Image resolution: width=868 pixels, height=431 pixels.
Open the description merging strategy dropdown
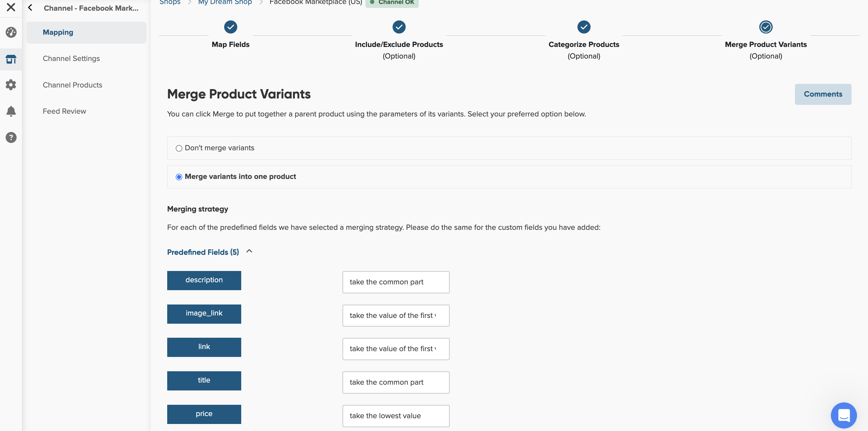[x=396, y=282]
